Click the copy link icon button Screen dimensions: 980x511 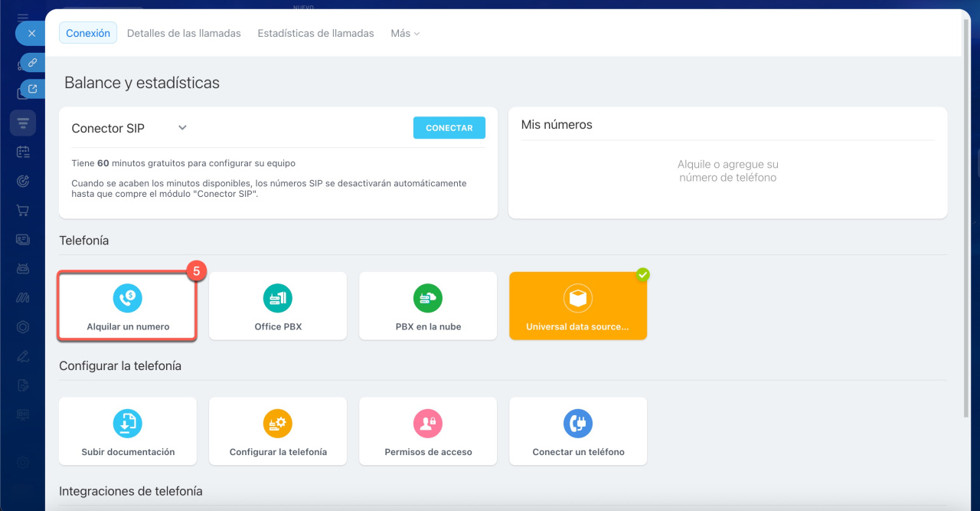(32, 63)
